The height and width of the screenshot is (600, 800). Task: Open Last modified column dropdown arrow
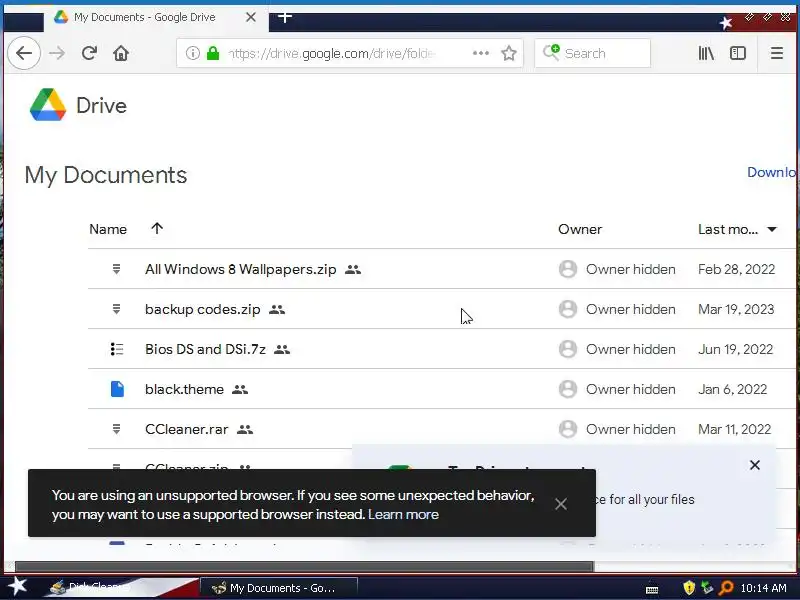point(772,229)
